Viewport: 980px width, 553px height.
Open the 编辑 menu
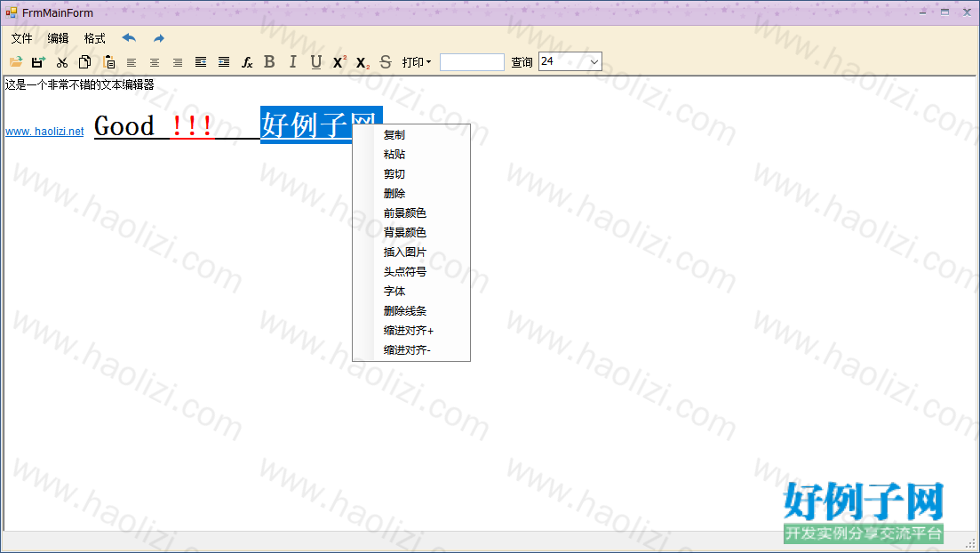tap(58, 38)
